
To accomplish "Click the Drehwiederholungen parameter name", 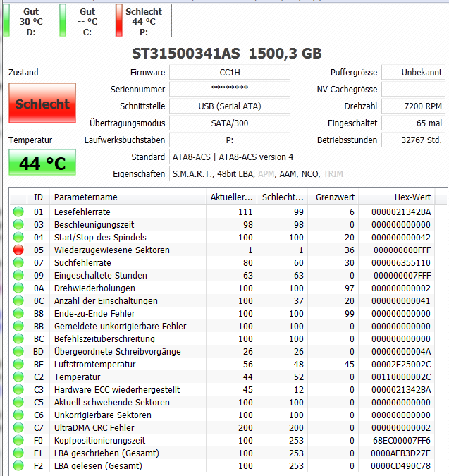I will 94,288.
